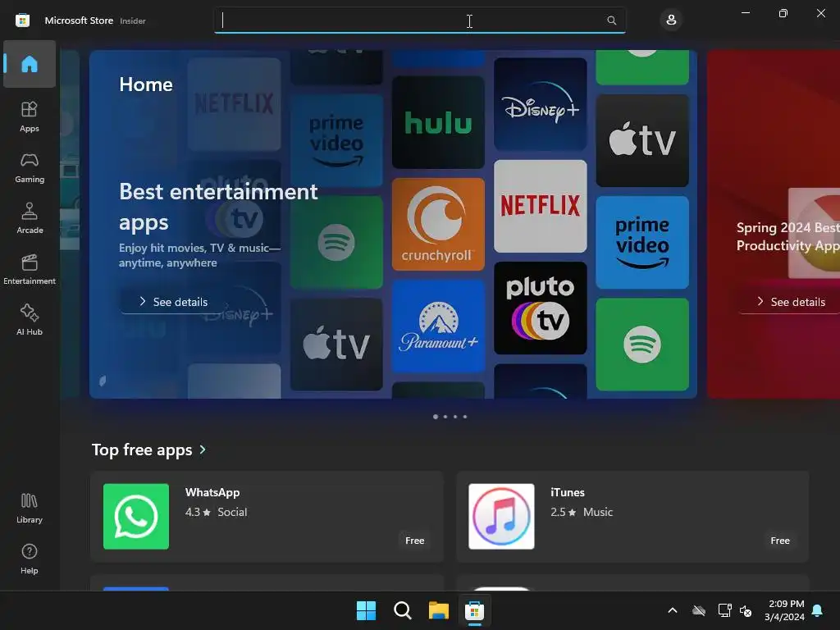This screenshot has height=630, width=840.
Task: Click See details for Best entertainment apps
Action: [x=174, y=302]
